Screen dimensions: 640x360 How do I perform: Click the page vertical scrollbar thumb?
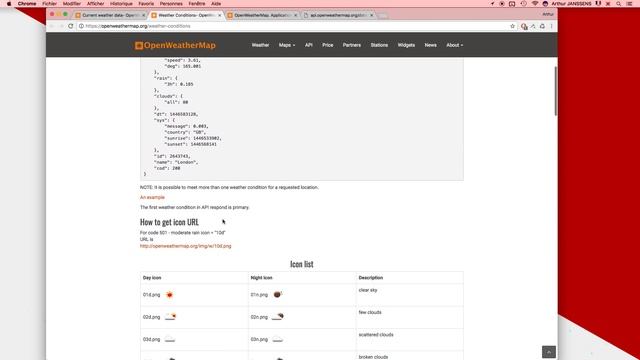pyautogui.click(x=555, y=91)
